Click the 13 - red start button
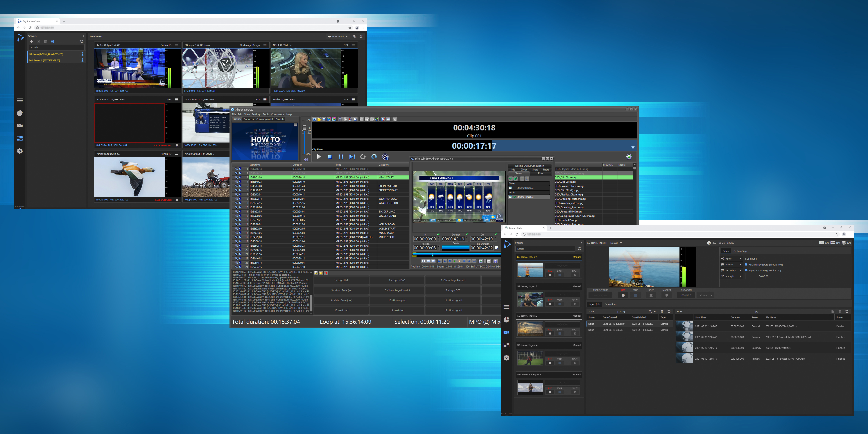868x434 pixels. 341,310
